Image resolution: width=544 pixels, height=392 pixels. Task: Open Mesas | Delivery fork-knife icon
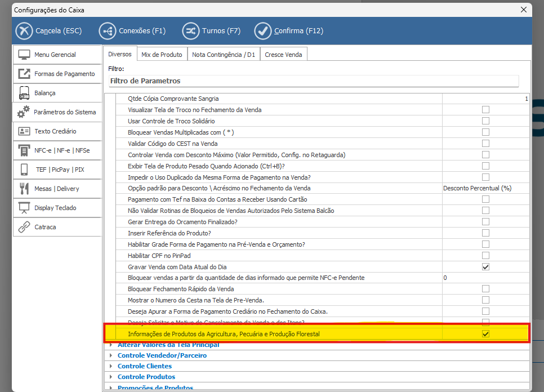pos(24,189)
